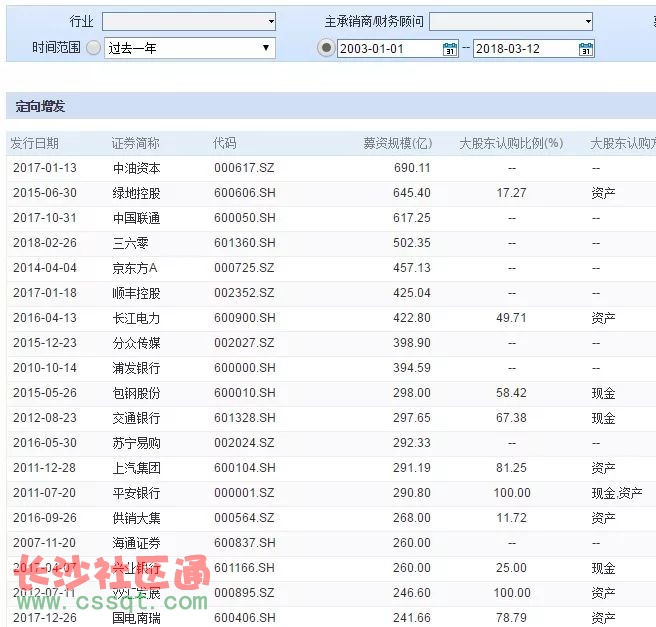This screenshot has height=627, width=656.
Task: Select the preset time range radio button
Action: 94,48
